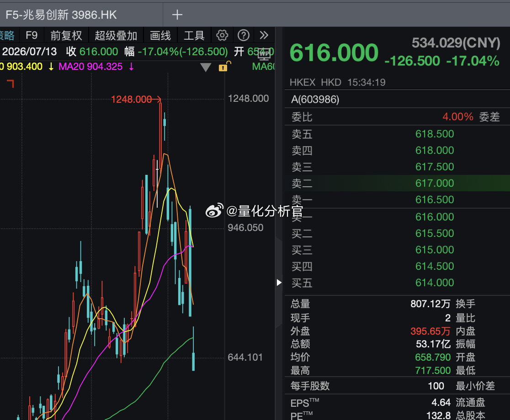Select 卖一 price 616.500
Screen dimensions: 510x420
pos(434,199)
